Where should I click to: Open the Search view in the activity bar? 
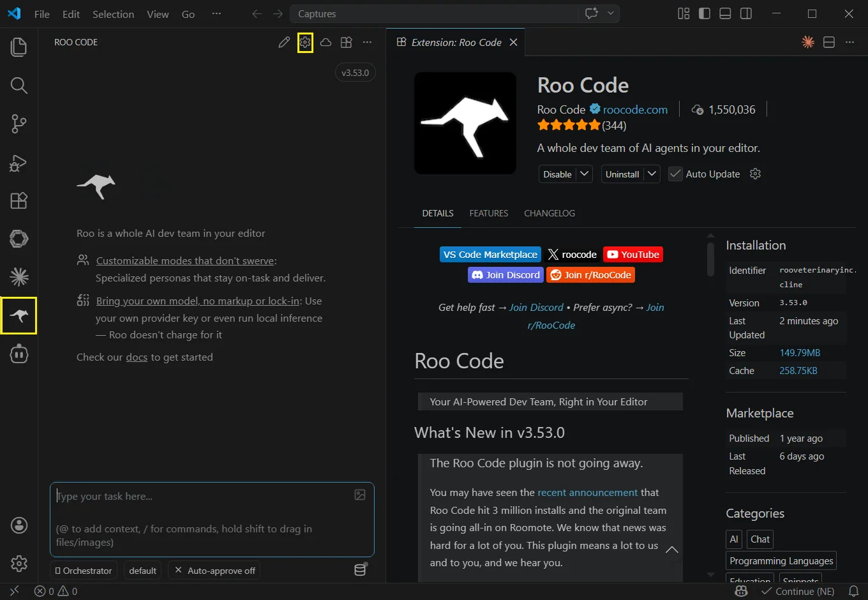pos(19,86)
